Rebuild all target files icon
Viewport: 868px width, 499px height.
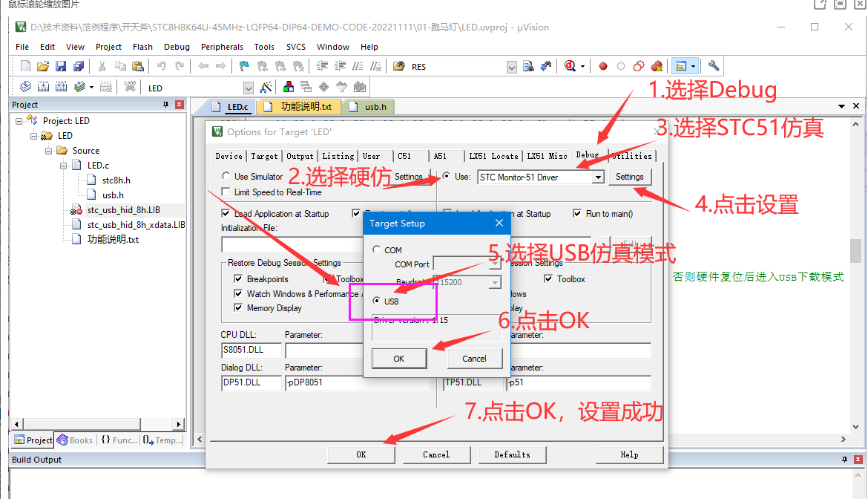click(x=62, y=87)
